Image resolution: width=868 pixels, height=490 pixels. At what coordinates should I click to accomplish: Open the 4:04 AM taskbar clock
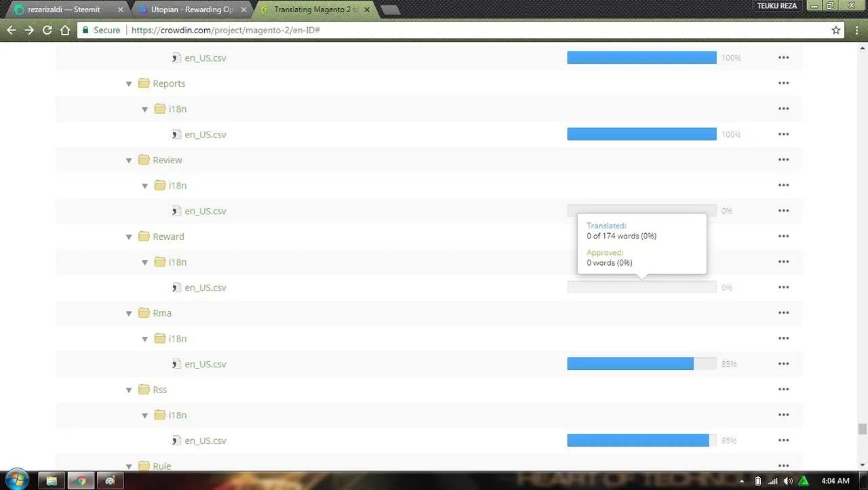pos(835,481)
